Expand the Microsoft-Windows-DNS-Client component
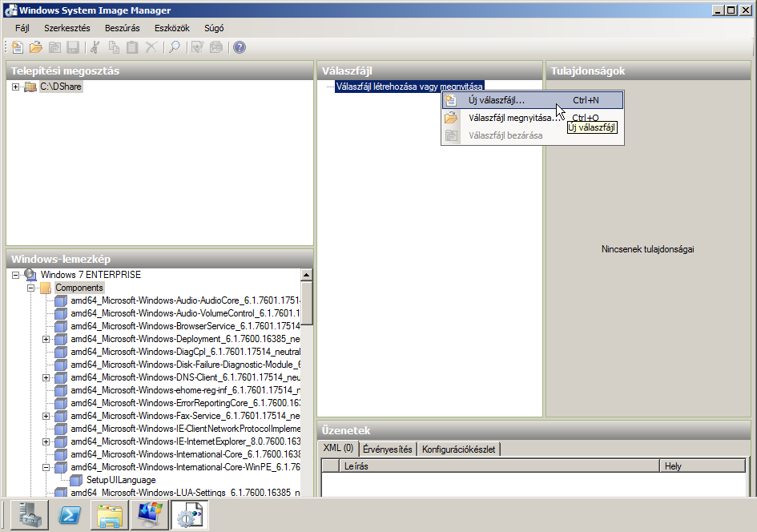The image size is (757, 532). pos(46,377)
